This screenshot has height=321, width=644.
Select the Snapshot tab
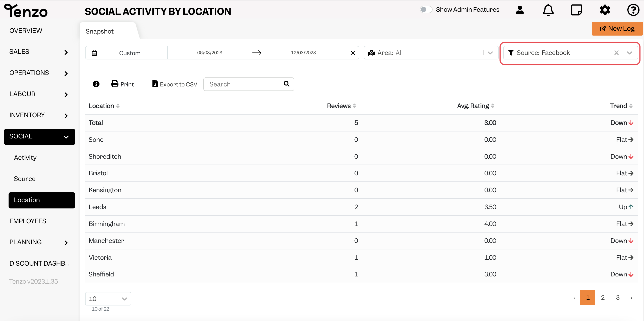(100, 31)
